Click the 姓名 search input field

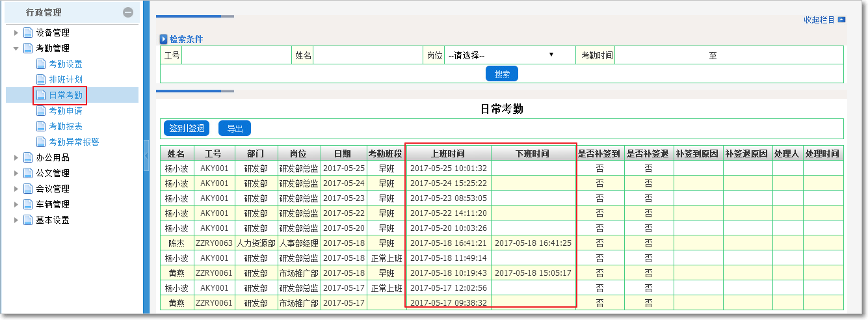pos(367,56)
